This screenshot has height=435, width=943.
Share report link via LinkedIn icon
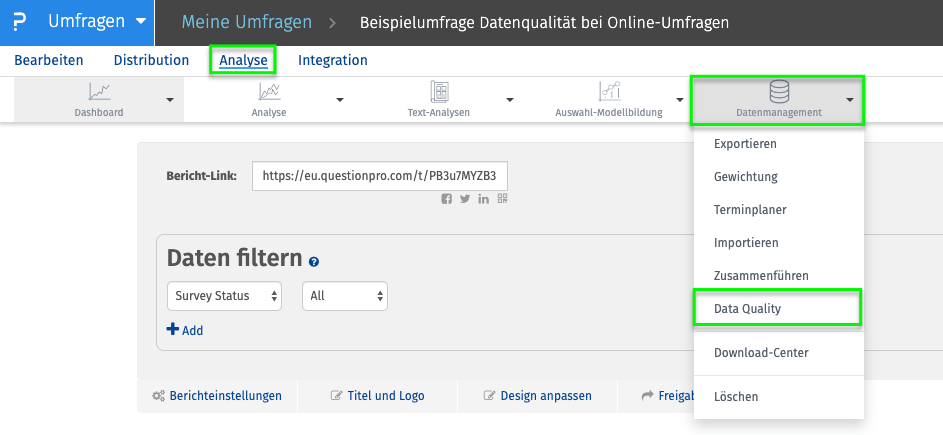tap(484, 199)
